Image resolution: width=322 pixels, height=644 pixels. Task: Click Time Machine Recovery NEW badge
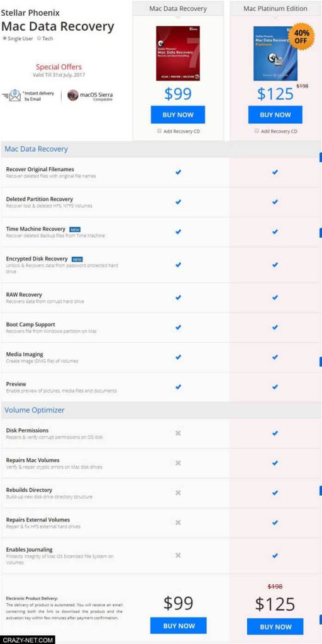point(74,229)
